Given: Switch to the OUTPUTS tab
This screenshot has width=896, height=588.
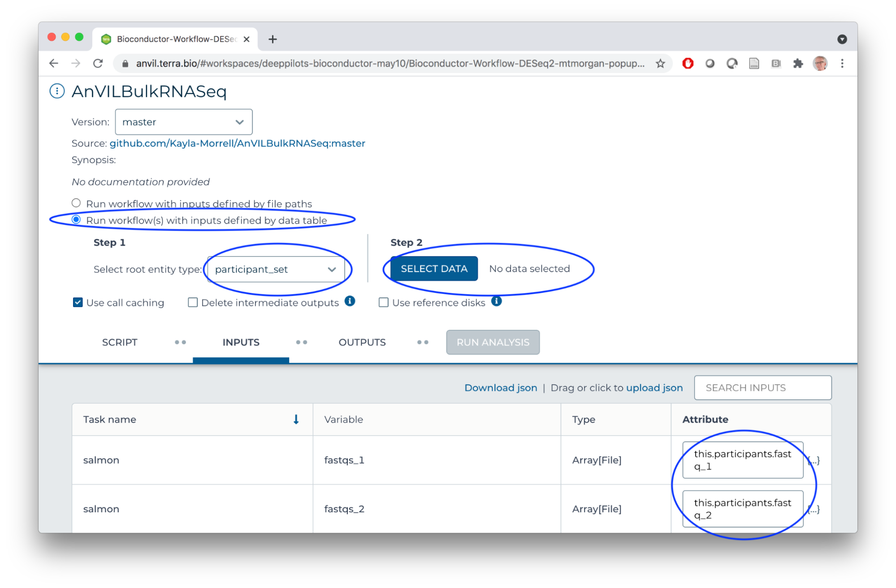Looking at the screenshot, I should [x=362, y=342].
